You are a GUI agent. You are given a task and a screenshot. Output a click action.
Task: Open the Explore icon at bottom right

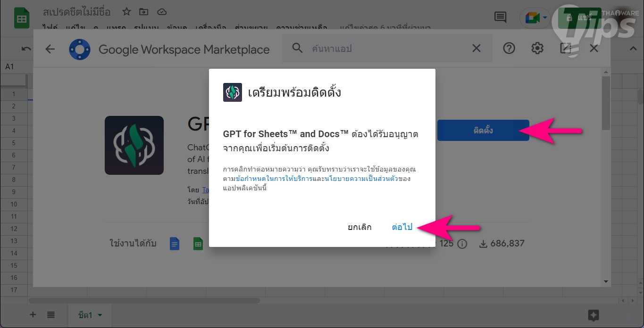[x=594, y=315]
